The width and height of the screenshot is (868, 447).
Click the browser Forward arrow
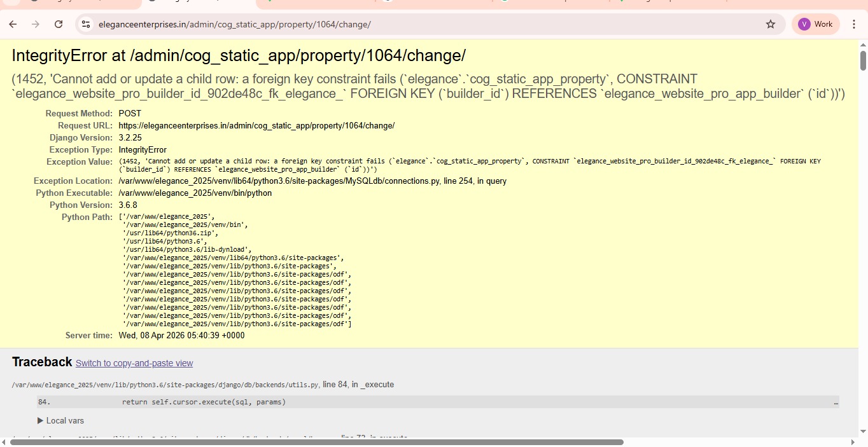(36, 24)
